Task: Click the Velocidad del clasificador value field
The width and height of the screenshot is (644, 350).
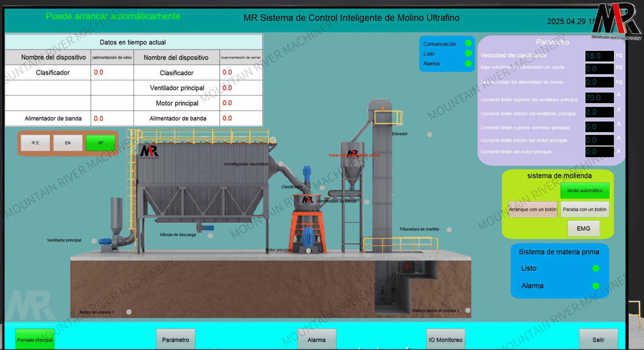Action: click(x=599, y=56)
